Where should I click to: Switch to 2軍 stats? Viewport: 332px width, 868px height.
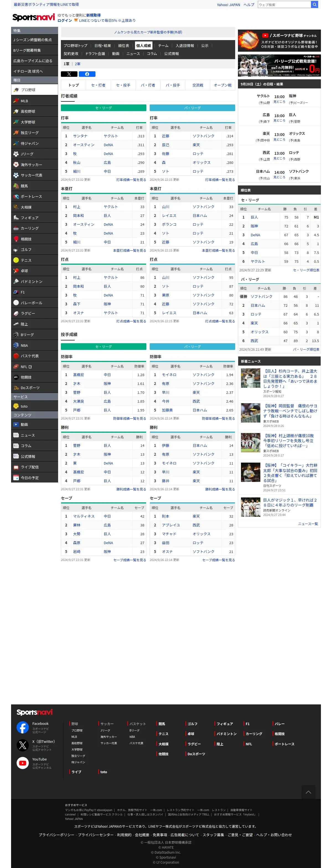(x=77, y=64)
